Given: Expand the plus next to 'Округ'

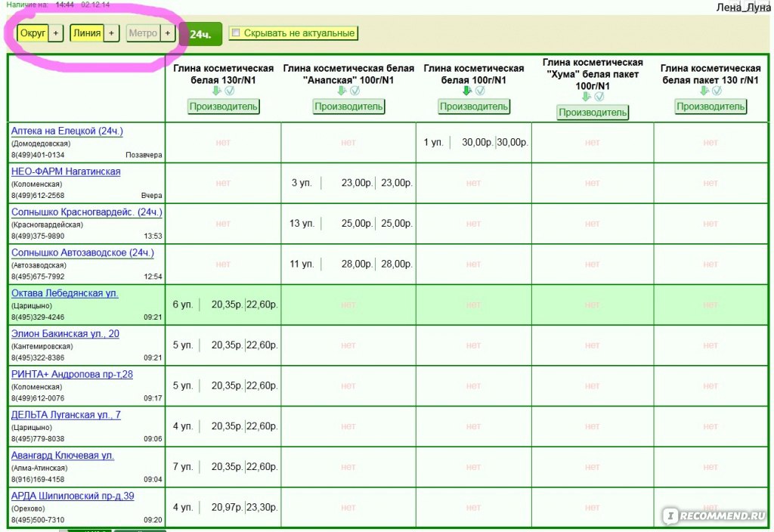Looking at the screenshot, I should pyautogui.click(x=56, y=33).
